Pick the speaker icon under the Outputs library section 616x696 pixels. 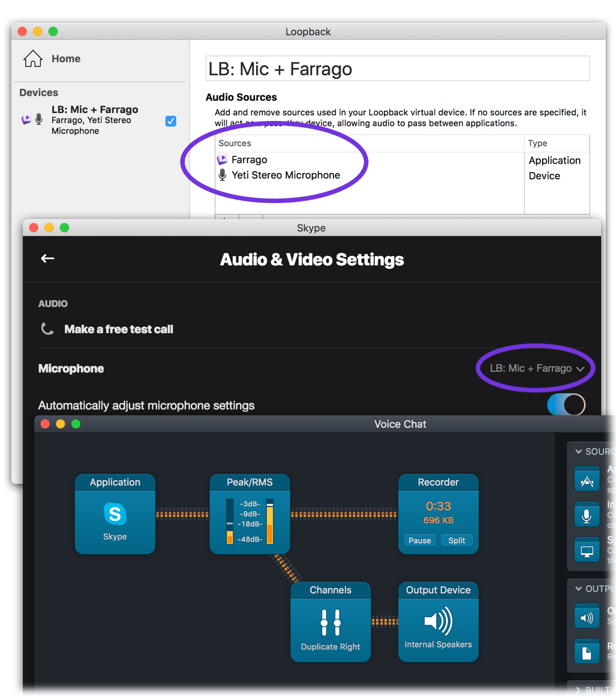tap(587, 617)
